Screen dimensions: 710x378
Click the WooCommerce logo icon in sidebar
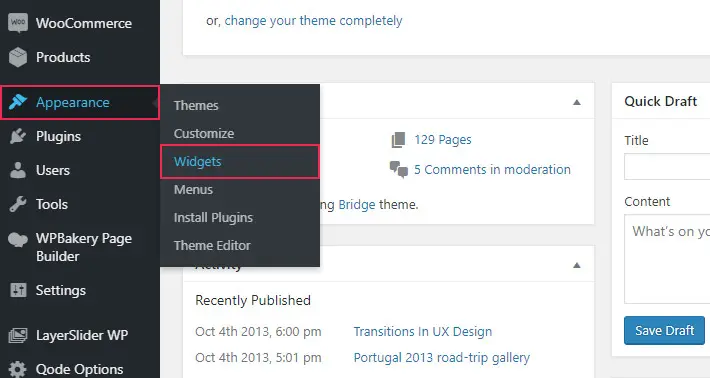pos(18,23)
